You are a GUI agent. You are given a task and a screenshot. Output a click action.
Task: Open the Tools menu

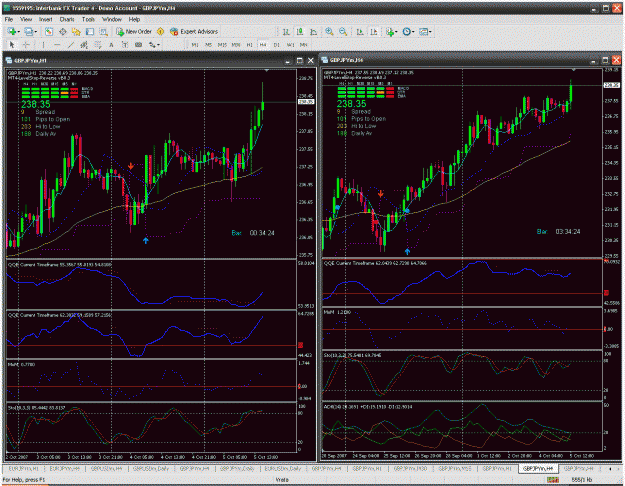[x=88, y=19]
